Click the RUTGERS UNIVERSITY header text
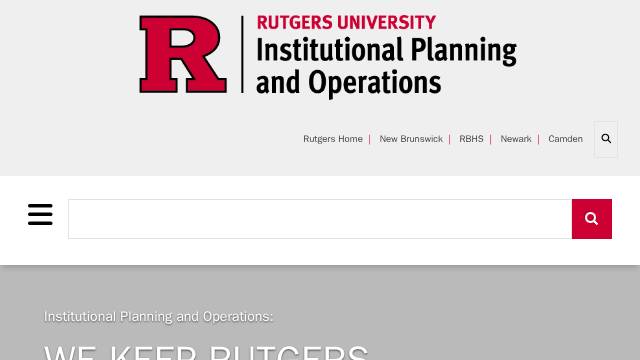The height and width of the screenshot is (360, 640). pos(346,22)
